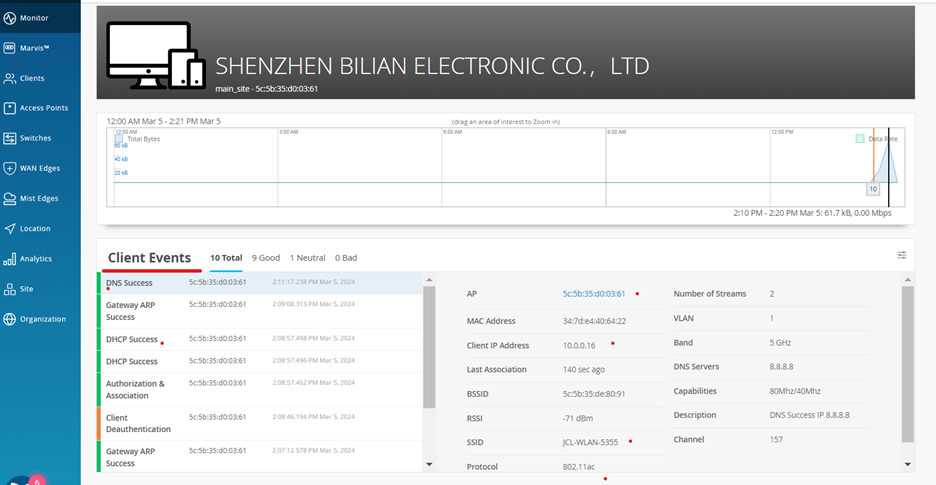The width and height of the screenshot is (936, 485).
Task: Click the Access Points icon
Action: tap(10, 108)
